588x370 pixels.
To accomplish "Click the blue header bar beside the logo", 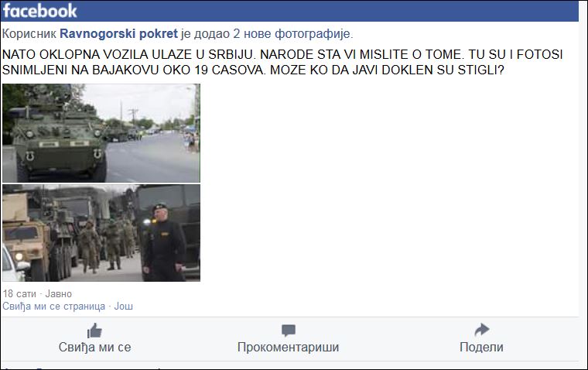I will pos(326,11).
